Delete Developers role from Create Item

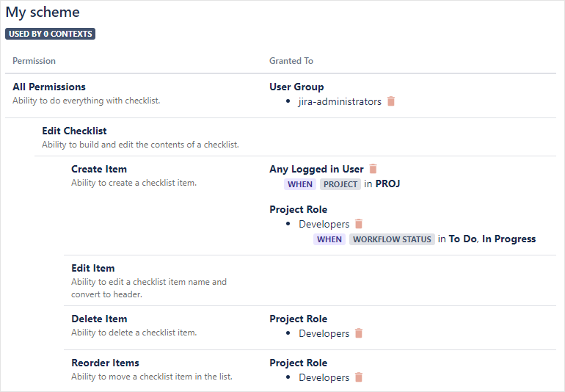point(359,224)
